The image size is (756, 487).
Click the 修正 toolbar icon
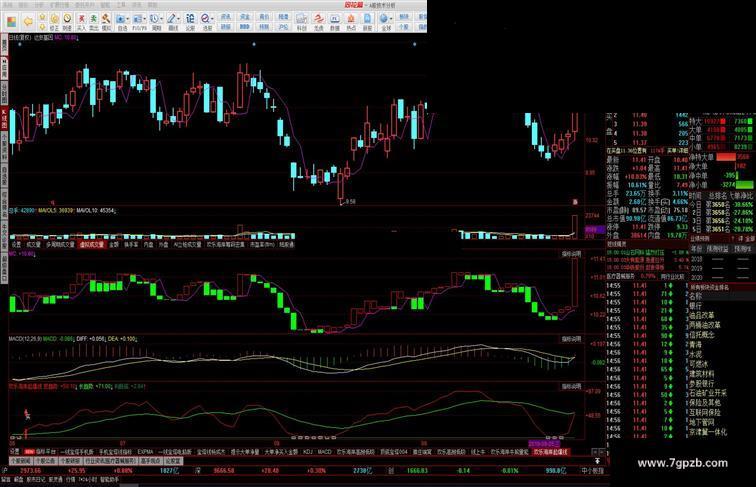pyautogui.click(x=54, y=22)
